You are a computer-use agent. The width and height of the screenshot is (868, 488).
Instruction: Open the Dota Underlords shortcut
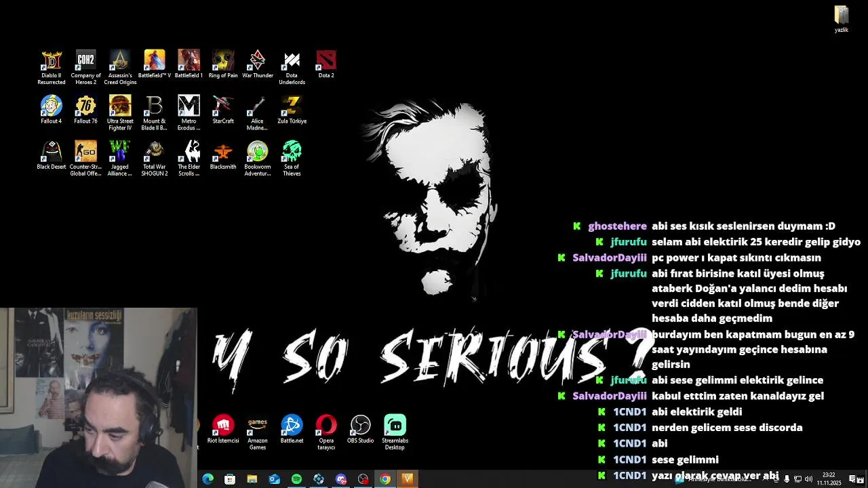(292, 67)
